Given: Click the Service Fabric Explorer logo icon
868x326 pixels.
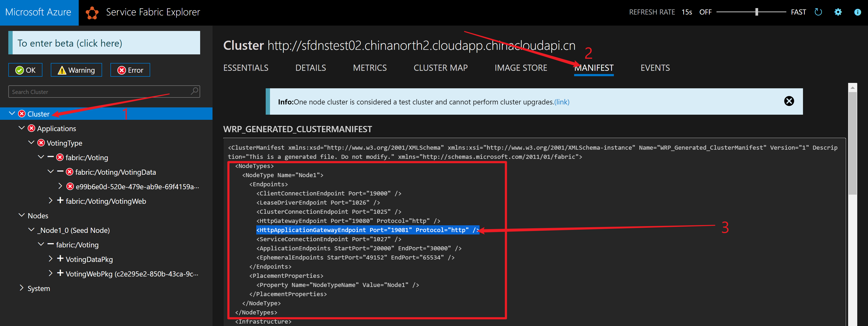Looking at the screenshot, I should [92, 12].
